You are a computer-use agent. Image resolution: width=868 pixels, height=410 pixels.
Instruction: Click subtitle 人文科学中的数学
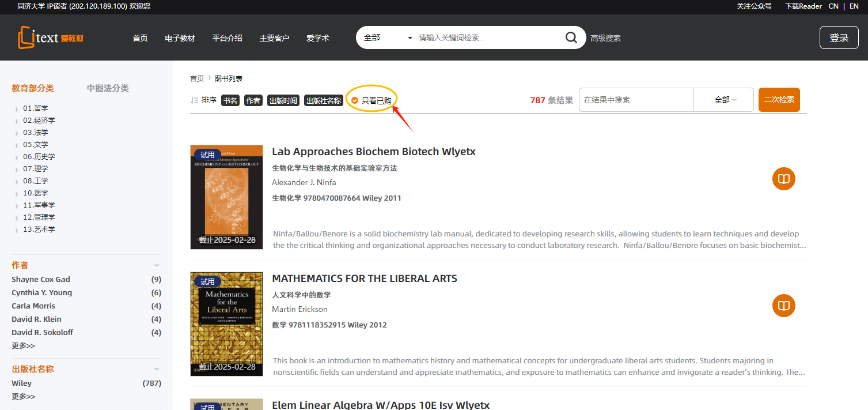(301, 295)
